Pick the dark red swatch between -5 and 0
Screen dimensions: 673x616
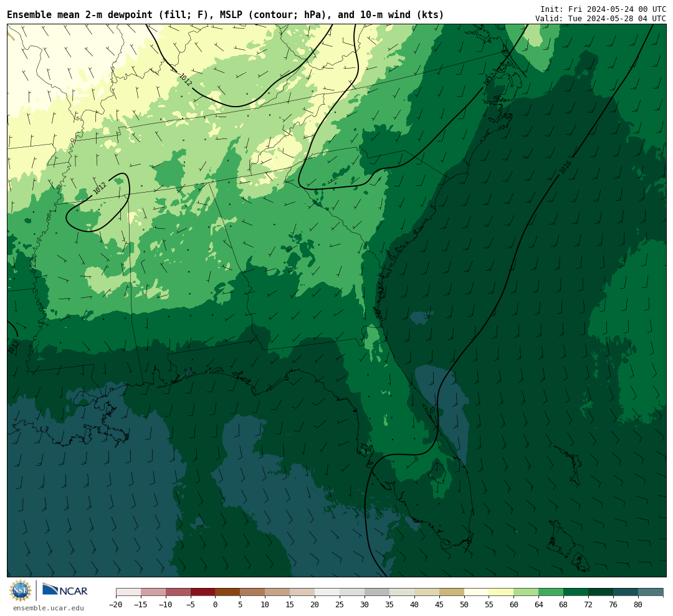(203, 592)
